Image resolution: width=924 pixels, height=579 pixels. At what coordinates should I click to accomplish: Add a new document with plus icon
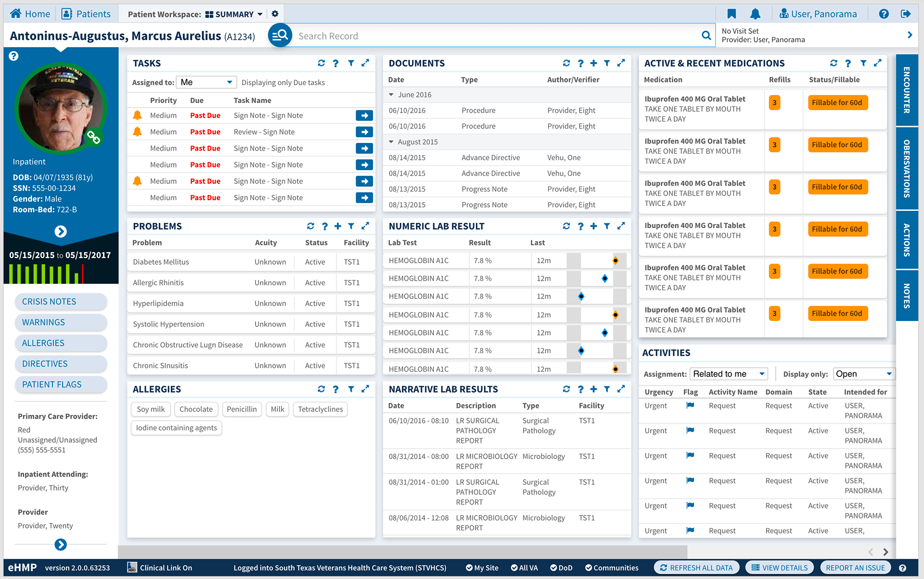593,63
